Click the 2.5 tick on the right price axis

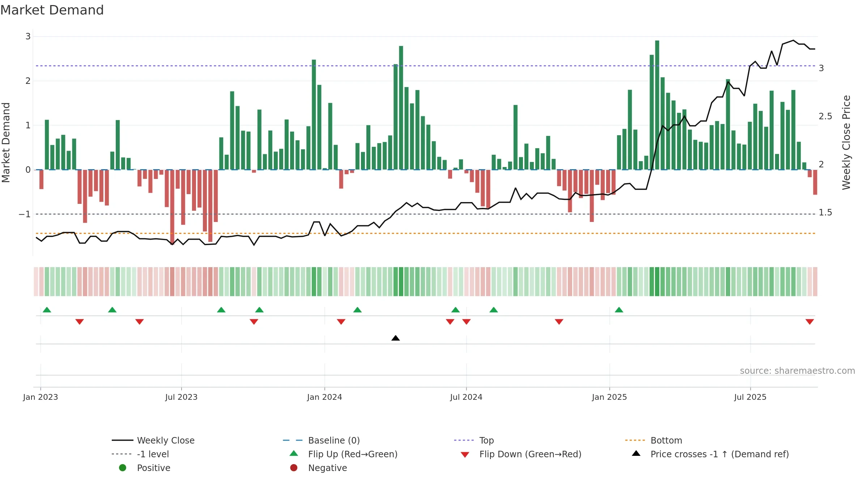pyautogui.click(x=825, y=116)
